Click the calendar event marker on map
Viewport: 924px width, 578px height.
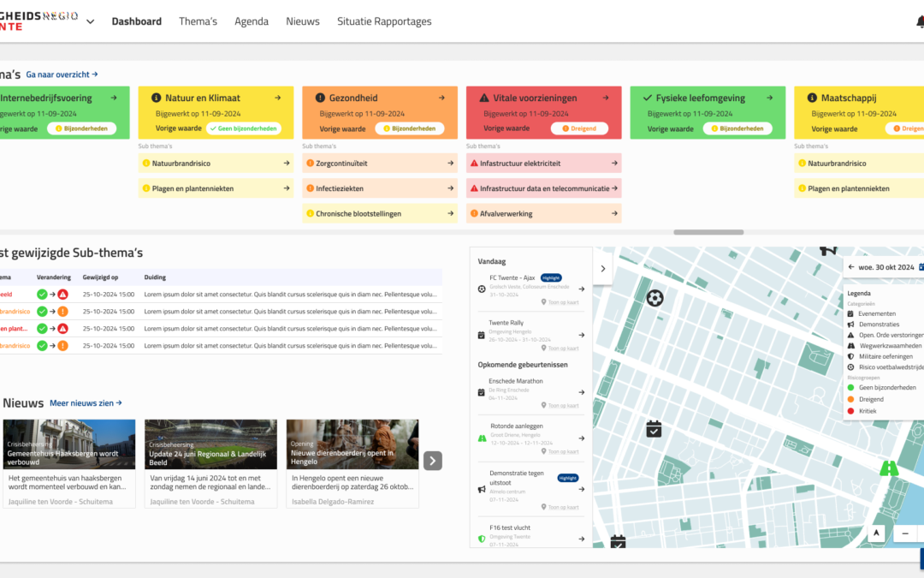654,429
